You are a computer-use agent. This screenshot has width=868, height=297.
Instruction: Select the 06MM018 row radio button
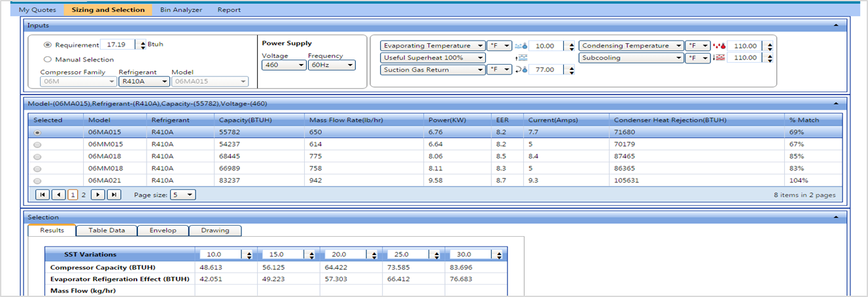37,169
